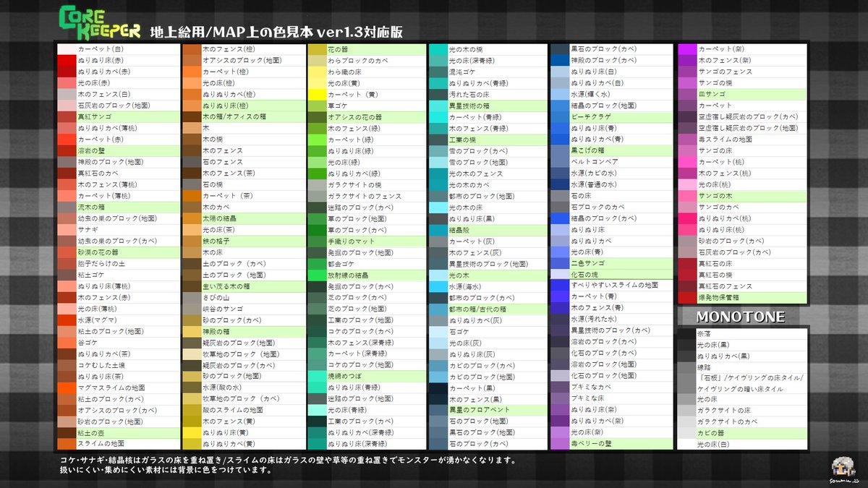Viewport: 868px width, 488px height.
Task: Pick the 溶岩の壁 color swatch
Action: coord(67,151)
